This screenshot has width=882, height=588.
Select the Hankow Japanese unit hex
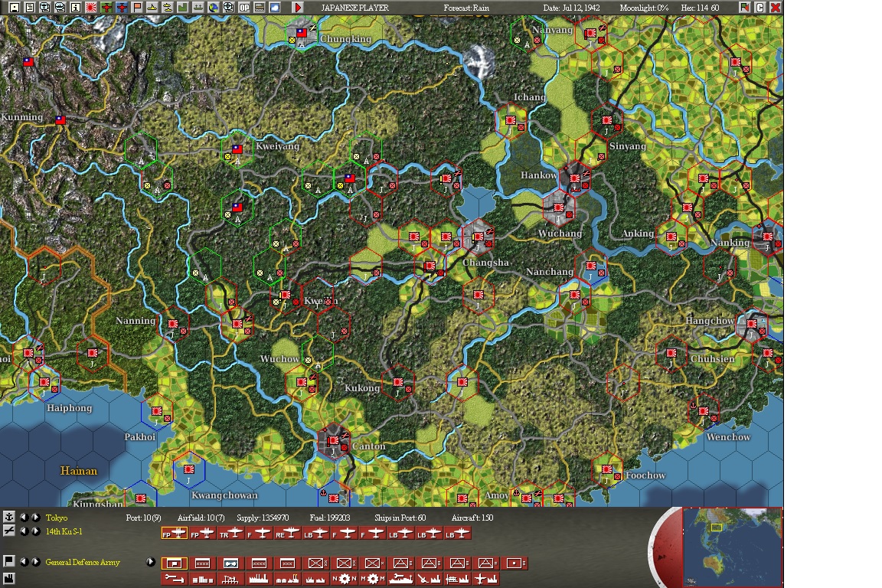click(574, 178)
